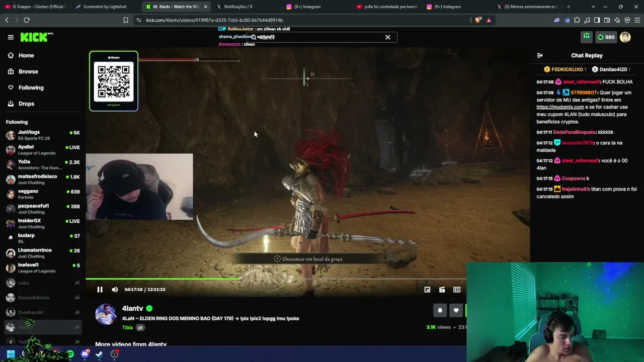The height and width of the screenshot is (362, 644).
Task: Pause the video playback
Action: (100, 290)
